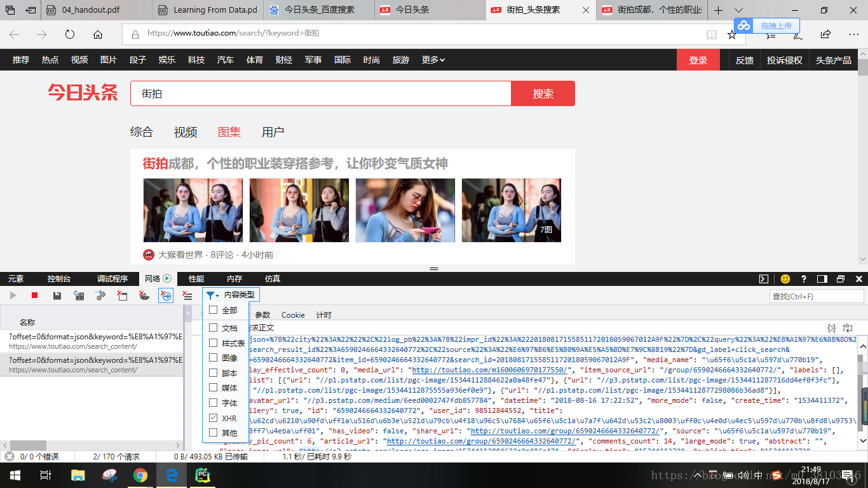Click the dock-side icon in devtools header
868x488 pixels.
coord(822,279)
